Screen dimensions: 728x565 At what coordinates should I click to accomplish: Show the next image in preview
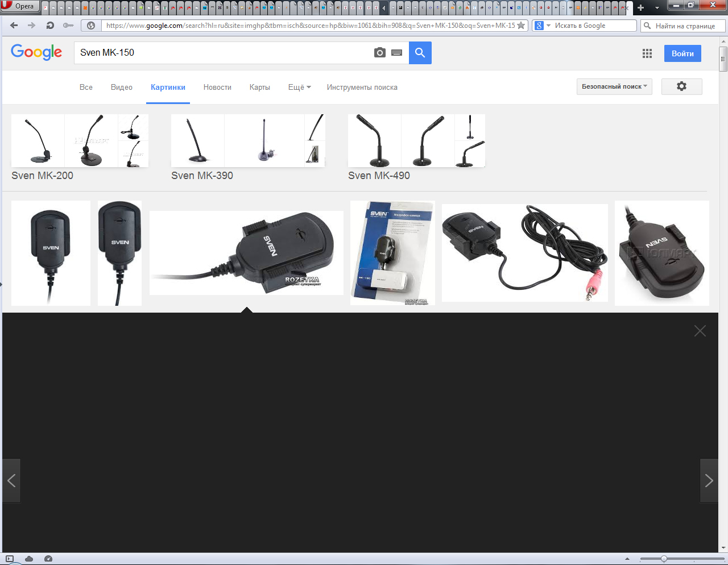coord(709,481)
